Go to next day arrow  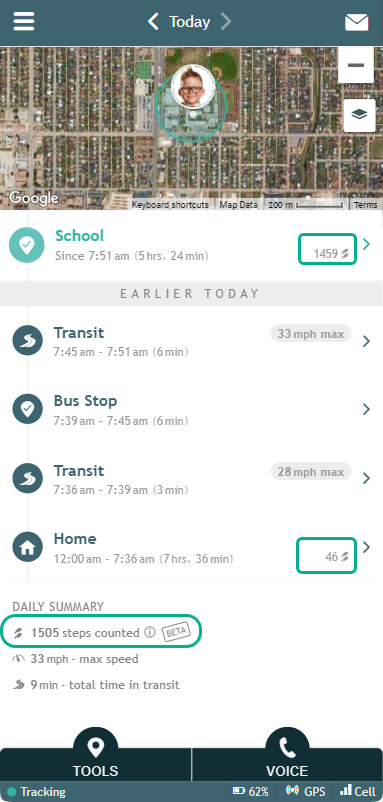226,21
